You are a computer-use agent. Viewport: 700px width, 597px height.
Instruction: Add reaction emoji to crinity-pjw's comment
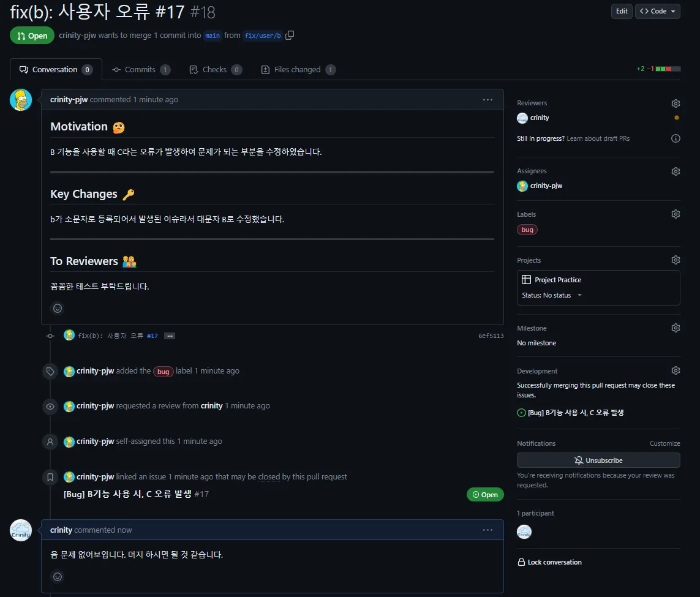pyautogui.click(x=58, y=309)
